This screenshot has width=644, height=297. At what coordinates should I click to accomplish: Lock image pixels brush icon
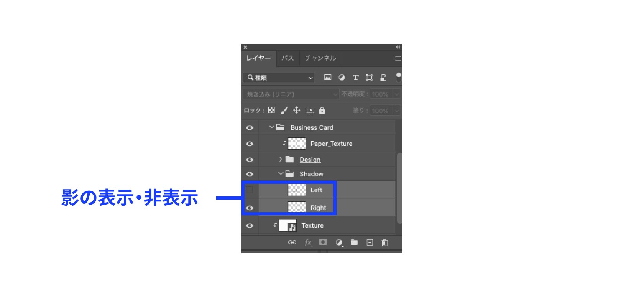coord(284,111)
